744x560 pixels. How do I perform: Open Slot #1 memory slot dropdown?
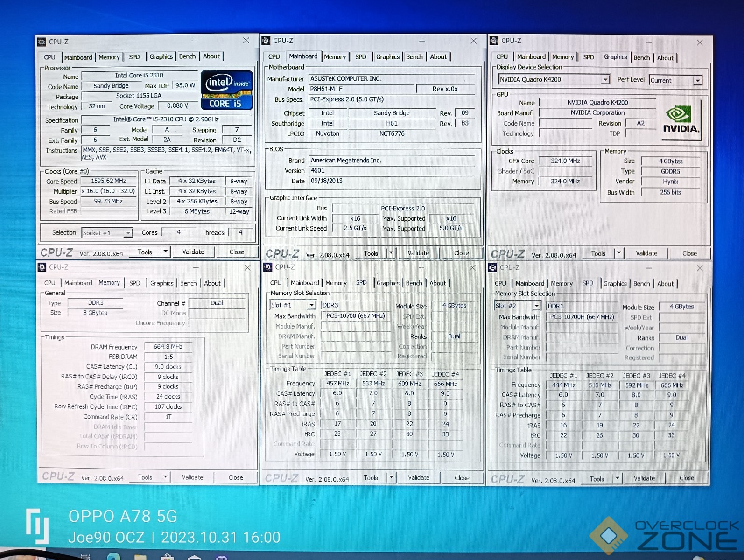[311, 305]
